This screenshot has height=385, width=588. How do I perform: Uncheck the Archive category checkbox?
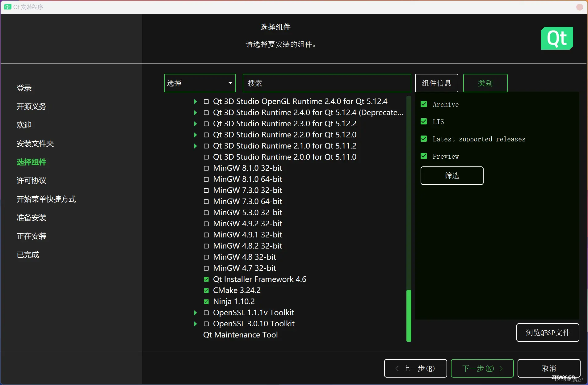click(x=424, y=104)
